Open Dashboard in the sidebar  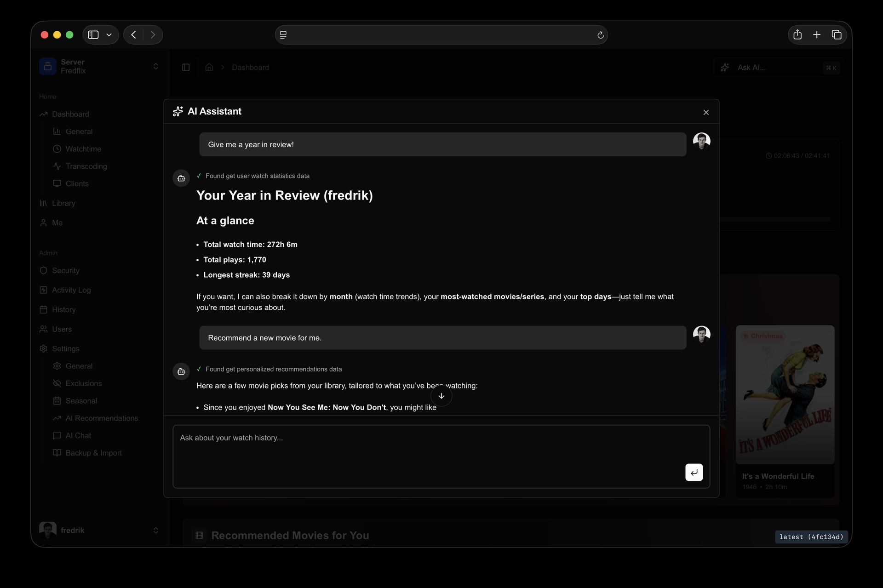70,114
